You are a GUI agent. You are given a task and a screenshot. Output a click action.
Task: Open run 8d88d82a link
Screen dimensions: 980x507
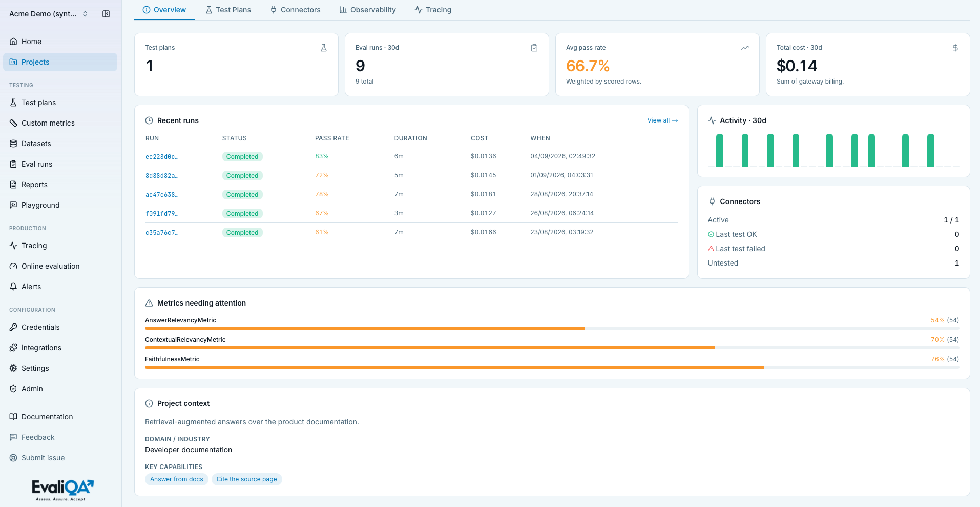[x=162, y=176]
